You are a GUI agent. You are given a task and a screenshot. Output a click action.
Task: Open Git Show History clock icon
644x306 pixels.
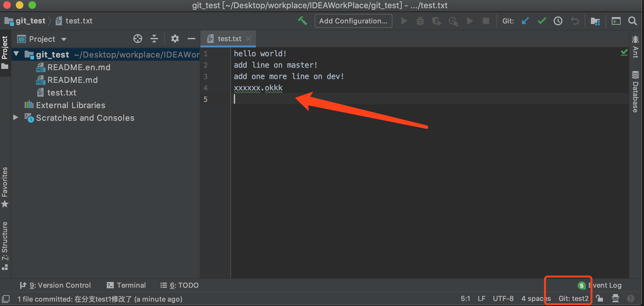coord(558,21)
